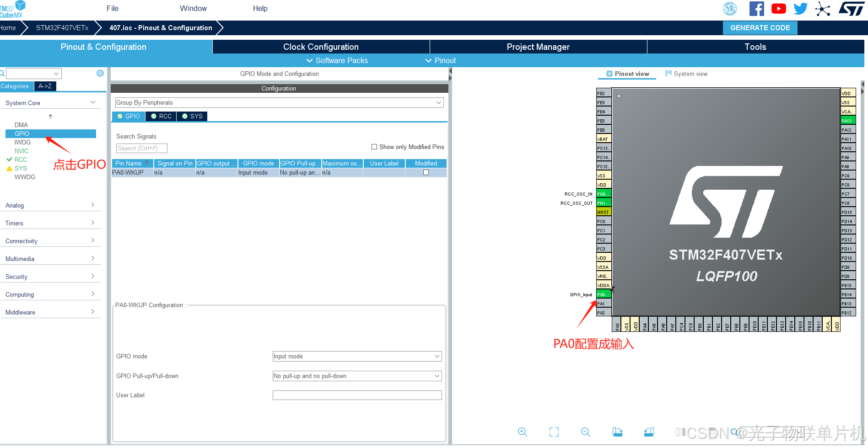868x448 pixels.
Task: Select the RCC configuration tab
Action: [x=162, y=116]
